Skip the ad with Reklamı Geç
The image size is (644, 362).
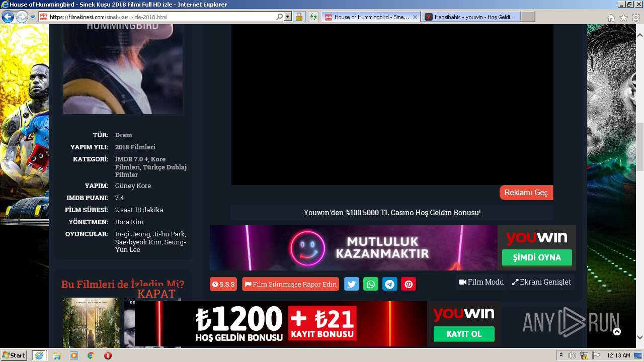[x=526, y=193]
